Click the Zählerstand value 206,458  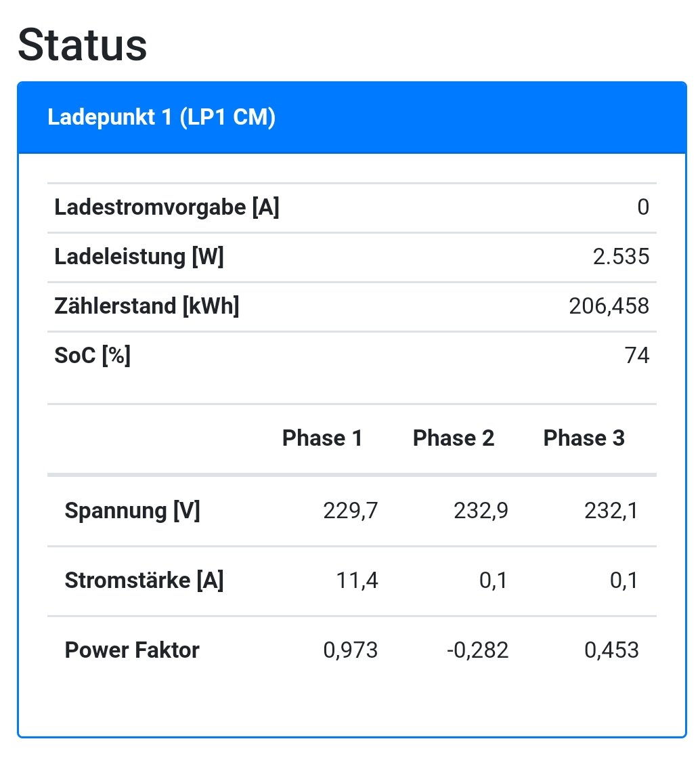click(609, 306)
